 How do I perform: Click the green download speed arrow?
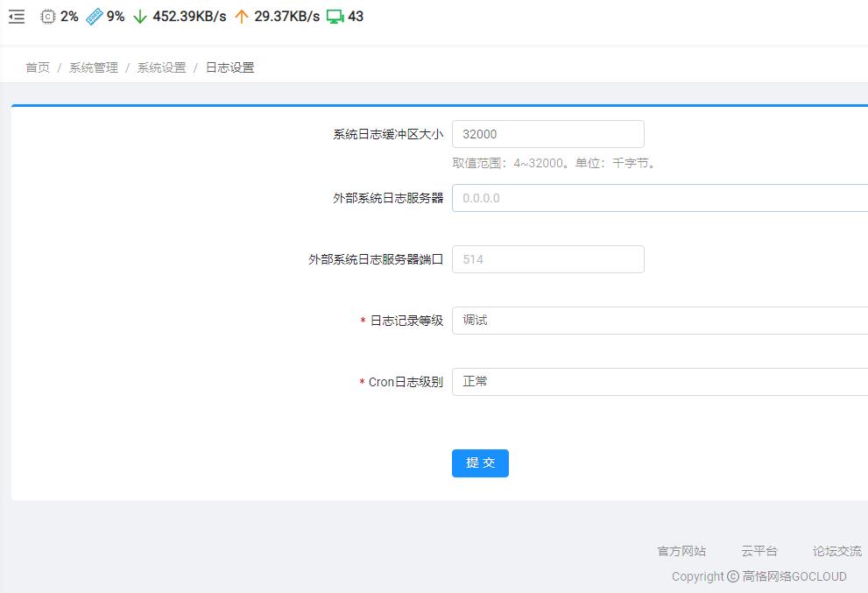139,17
